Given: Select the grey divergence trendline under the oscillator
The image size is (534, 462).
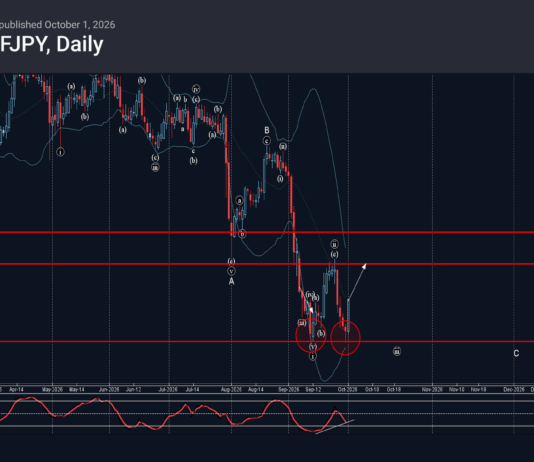Looking at the screenshot, I should point(335,427).
